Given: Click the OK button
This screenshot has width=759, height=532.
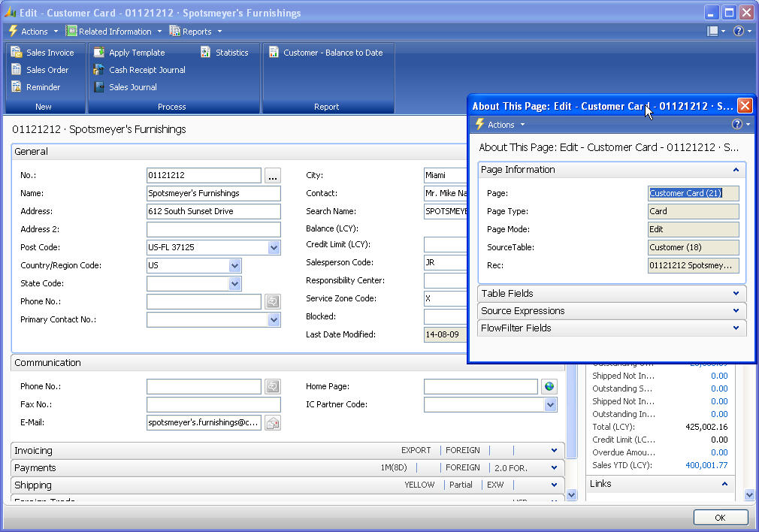Looking at the screenshot, I should [x=720, y=518].
